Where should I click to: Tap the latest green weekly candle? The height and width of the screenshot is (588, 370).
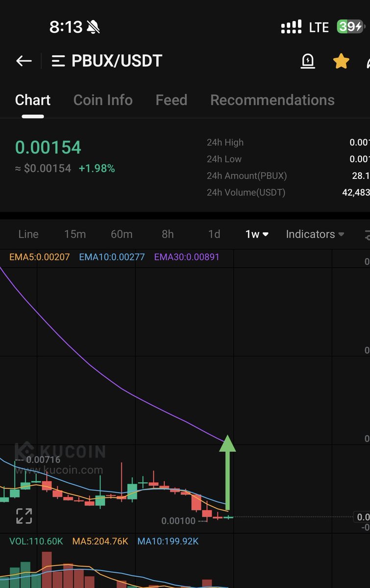coord(228,517)
